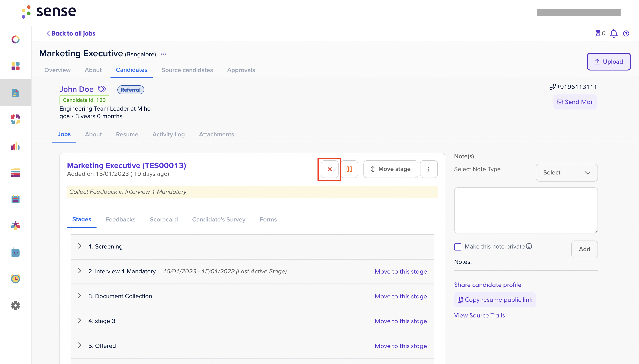The image size is (639, 364).
Task: Click the info icon beside private note
Action: coord(529,246)
